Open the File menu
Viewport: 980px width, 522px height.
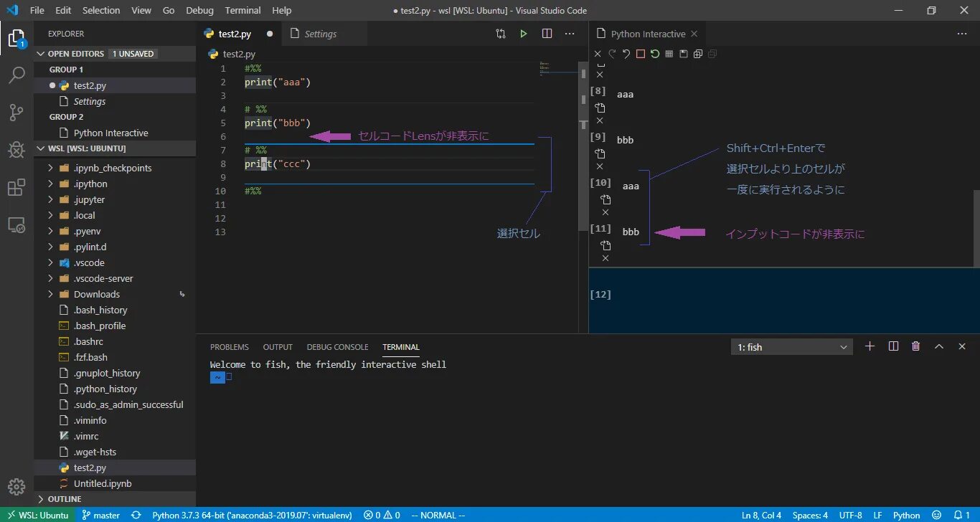(37, 10)
